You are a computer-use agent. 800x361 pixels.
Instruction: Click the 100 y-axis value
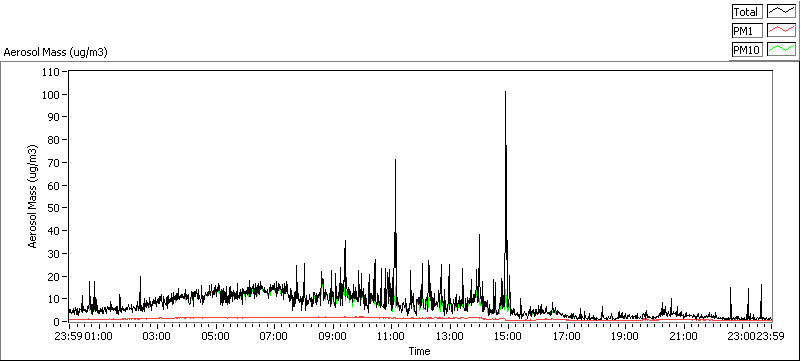[x=52, y=94]
